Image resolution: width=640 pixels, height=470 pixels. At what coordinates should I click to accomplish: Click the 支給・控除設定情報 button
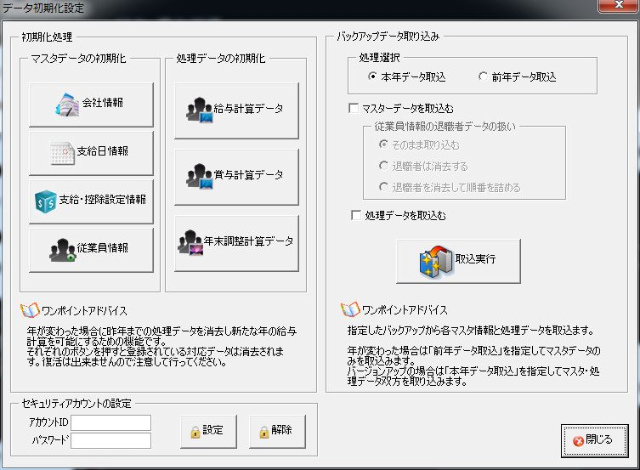91,201
